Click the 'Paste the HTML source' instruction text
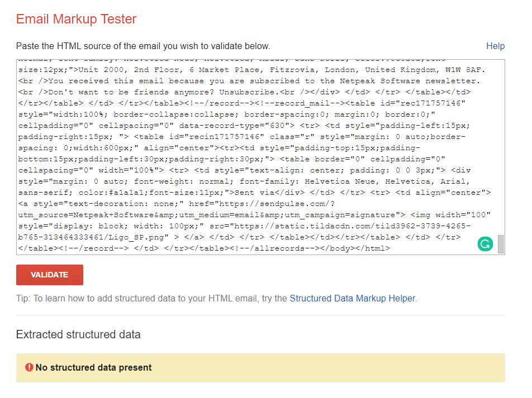 pyautogui.click(x=143, y=46)
